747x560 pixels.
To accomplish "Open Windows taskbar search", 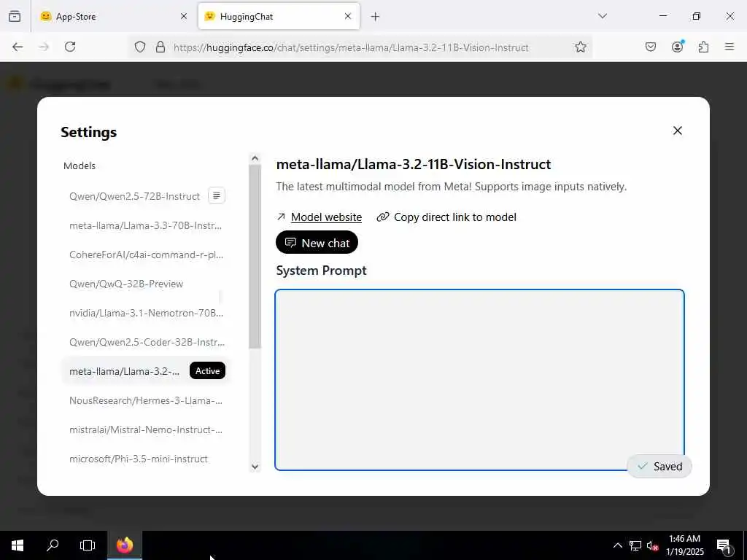I will 53,545.
